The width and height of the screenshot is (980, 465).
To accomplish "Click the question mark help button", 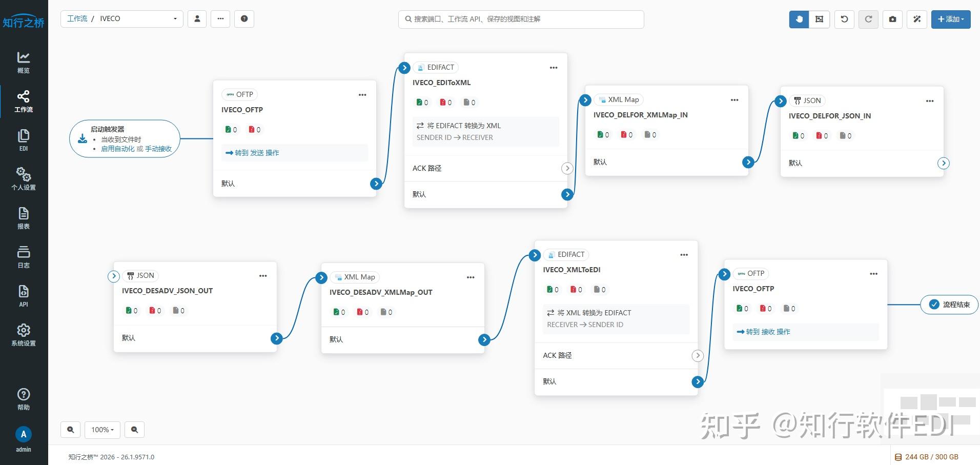I will [244, 19].
